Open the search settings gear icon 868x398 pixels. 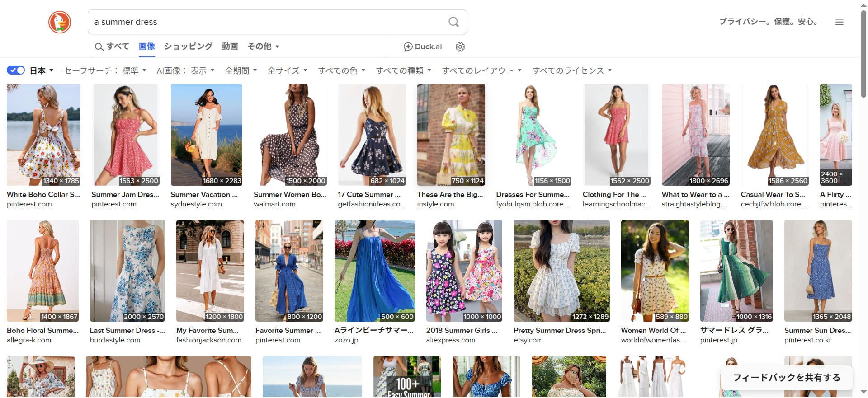coord(460,47)
